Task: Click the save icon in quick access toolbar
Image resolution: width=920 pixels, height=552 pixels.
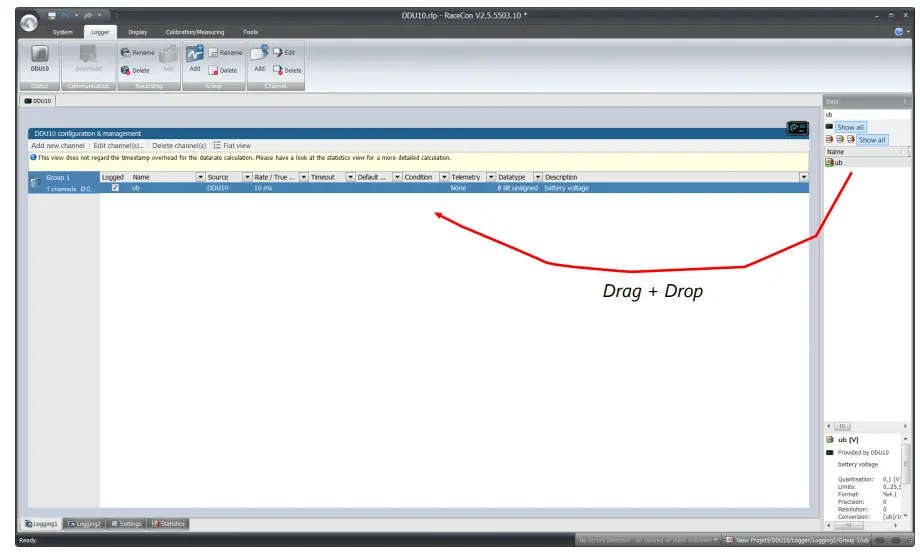Action: point(52,16)
